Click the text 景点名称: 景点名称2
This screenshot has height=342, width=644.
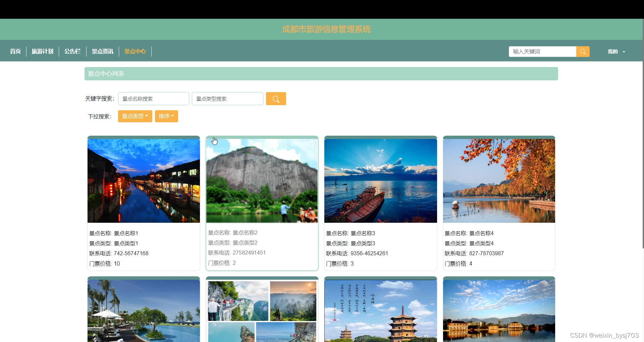pyautogui.click(x=233, y=233)
